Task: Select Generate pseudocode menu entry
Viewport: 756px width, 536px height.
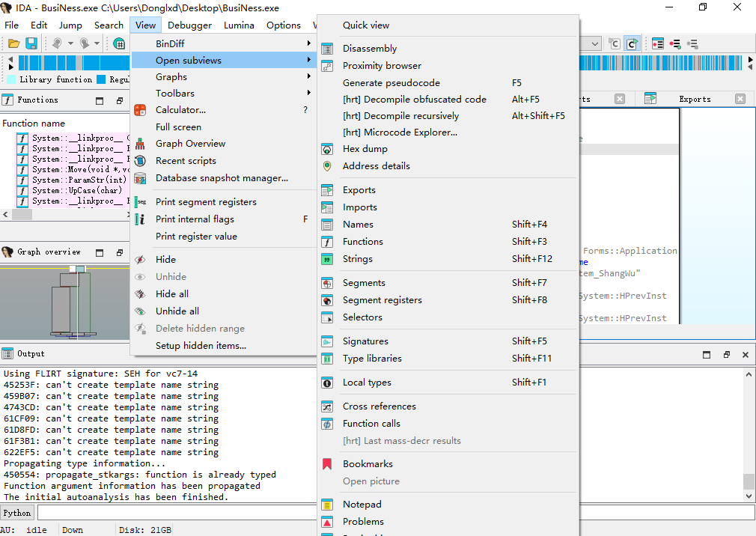Action: [x=391, y=83]
